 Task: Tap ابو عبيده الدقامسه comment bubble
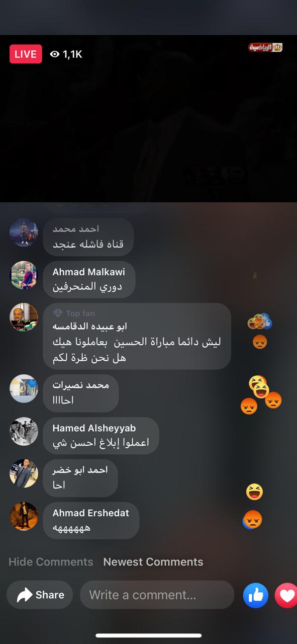(137, 336)
